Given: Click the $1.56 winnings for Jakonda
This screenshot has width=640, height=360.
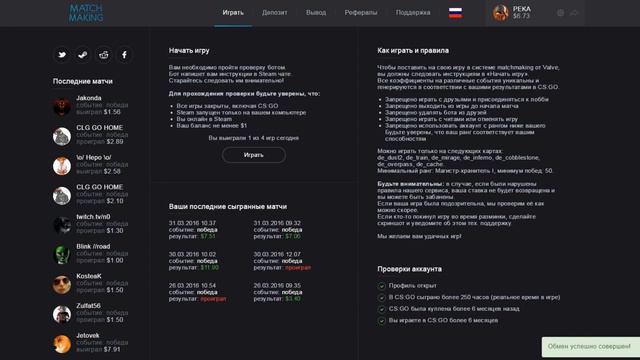Looking at the screenshot, I should (112, 112).
